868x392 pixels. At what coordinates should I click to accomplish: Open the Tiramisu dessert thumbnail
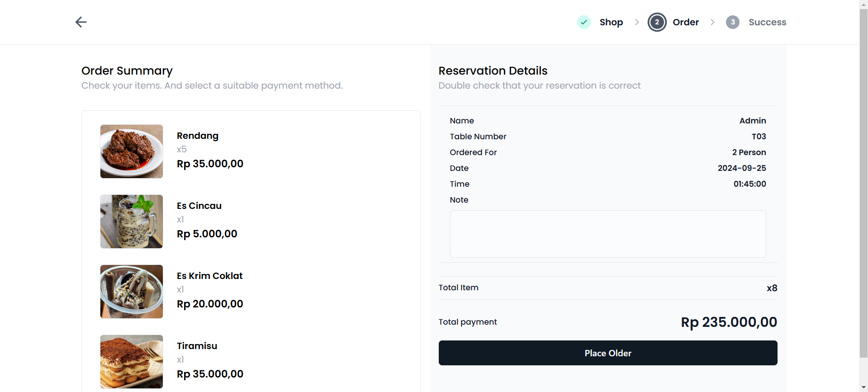pyautogui.click(x=132, y=362)
